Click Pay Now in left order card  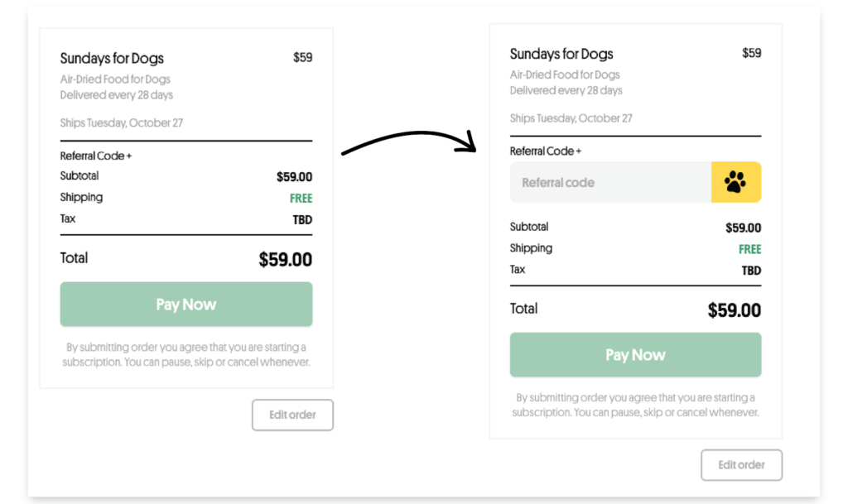tap(186, 304)
